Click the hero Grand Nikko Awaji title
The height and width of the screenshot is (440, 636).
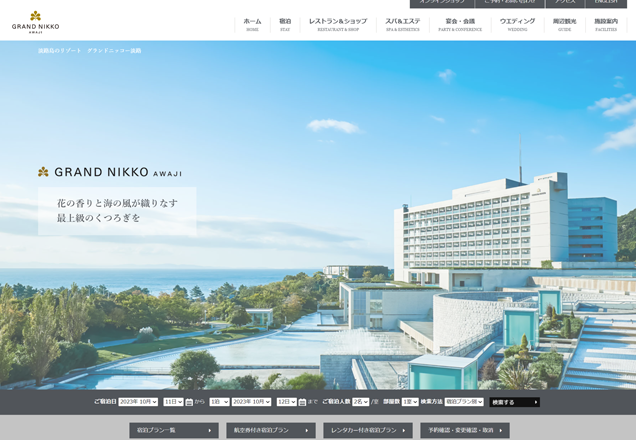[x=110, y=172]
